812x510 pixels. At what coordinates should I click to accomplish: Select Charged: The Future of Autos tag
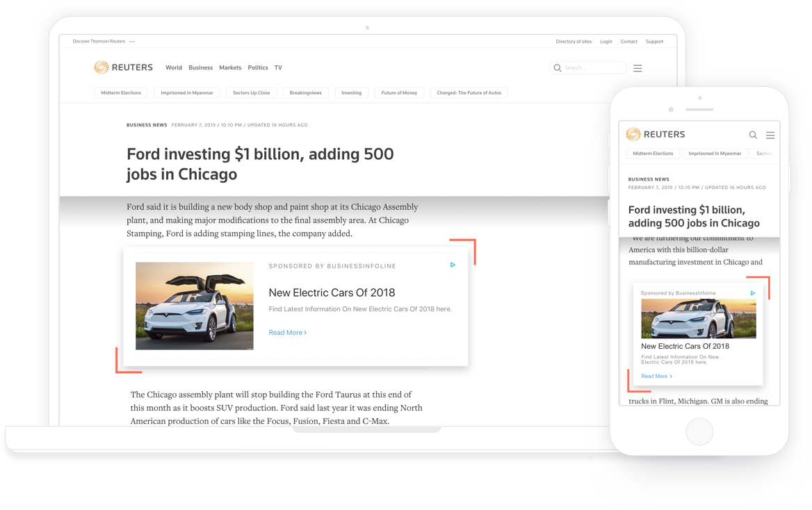point(469,92)
